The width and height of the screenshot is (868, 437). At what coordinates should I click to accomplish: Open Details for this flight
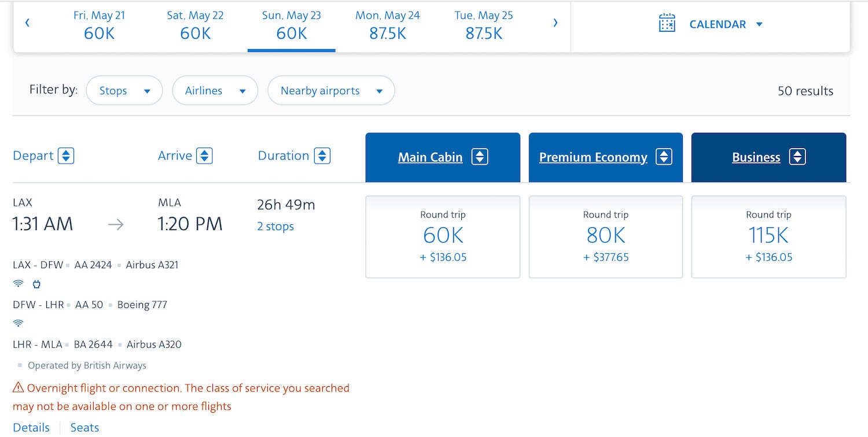(x=31, y=427)
